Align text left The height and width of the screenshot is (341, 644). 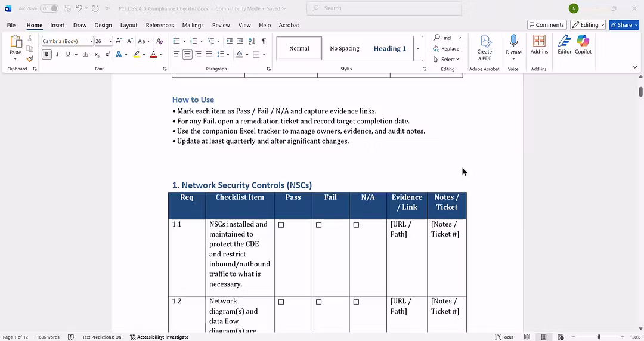coord(176,55)
